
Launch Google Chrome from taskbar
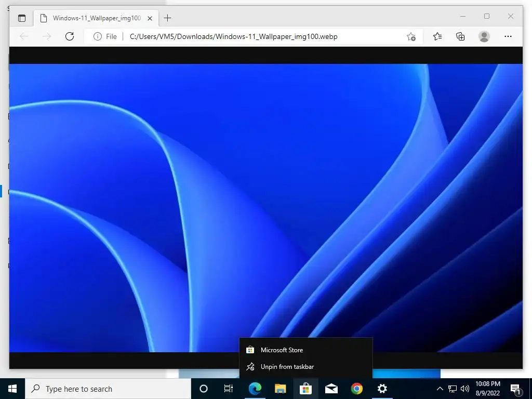(356, 389)
